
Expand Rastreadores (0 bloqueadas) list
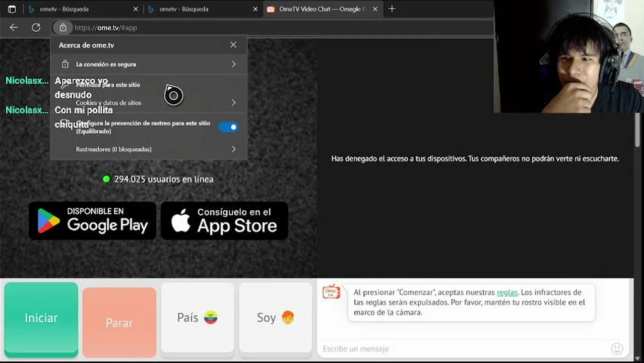[x=149, y=149]
